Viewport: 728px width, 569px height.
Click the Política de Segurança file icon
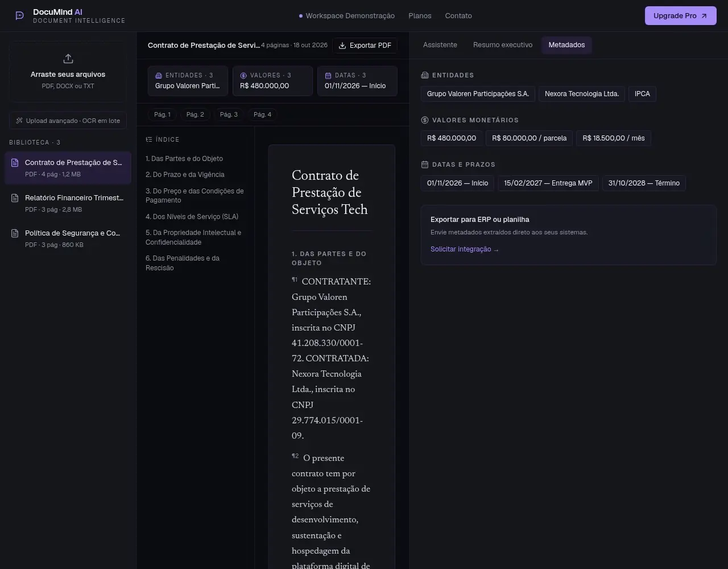coord(15,233)
